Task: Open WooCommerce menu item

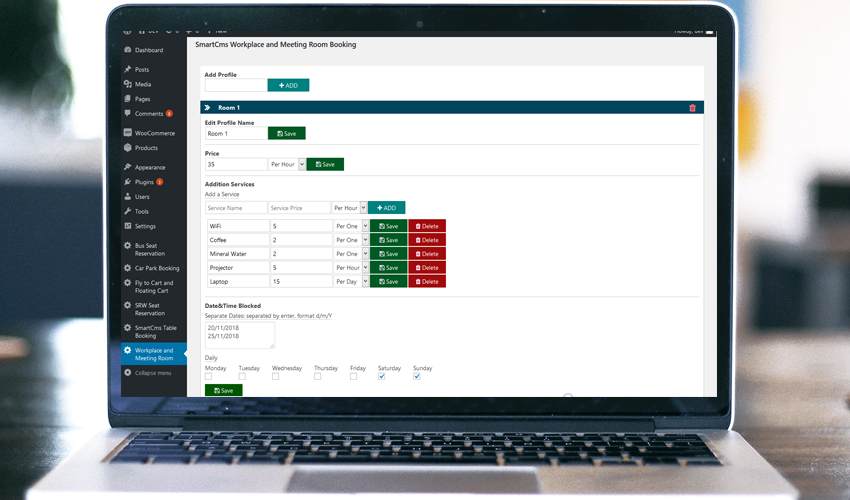Action: click(154, 133)
